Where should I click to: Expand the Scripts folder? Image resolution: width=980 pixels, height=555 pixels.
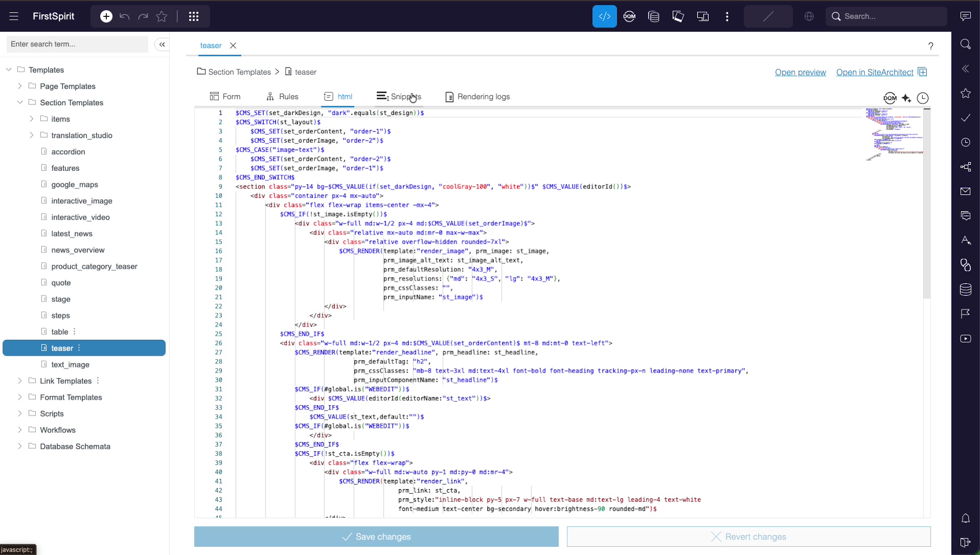[x=20, y=413]
